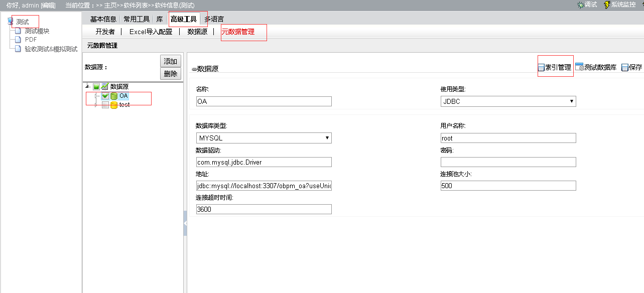Click the 测试数据库 button label

coord(600,67)
